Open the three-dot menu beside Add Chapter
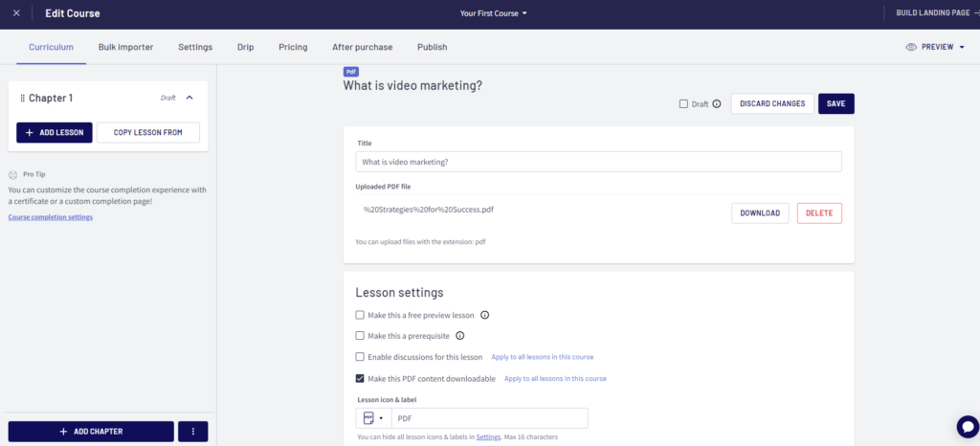The height and width of the screenshot is (446, 980). [193, 432]
